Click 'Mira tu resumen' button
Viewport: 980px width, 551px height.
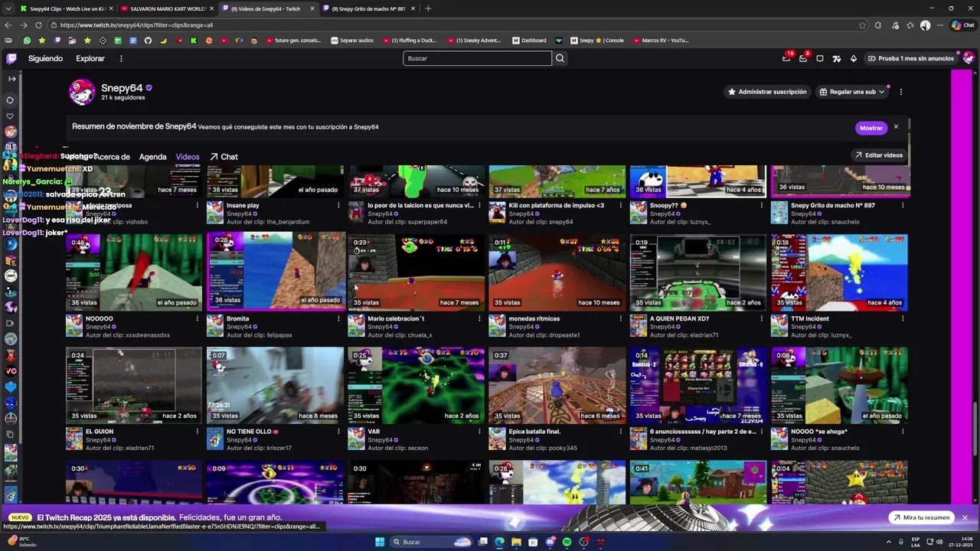point(920,517)
